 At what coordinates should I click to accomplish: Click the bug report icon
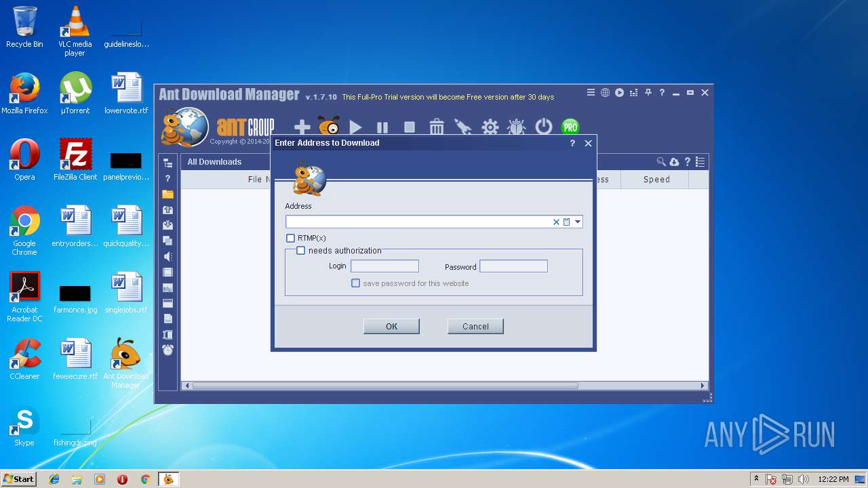517,127
